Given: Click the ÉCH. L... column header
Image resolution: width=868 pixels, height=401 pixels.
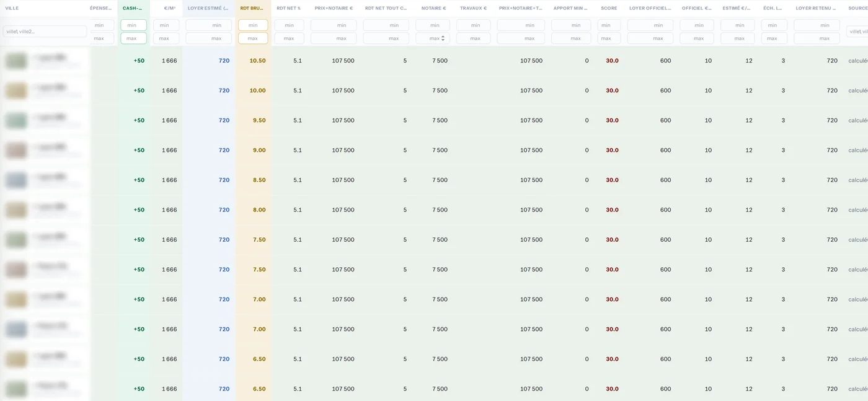Looking at the screenshot, I should coord(773,8).
